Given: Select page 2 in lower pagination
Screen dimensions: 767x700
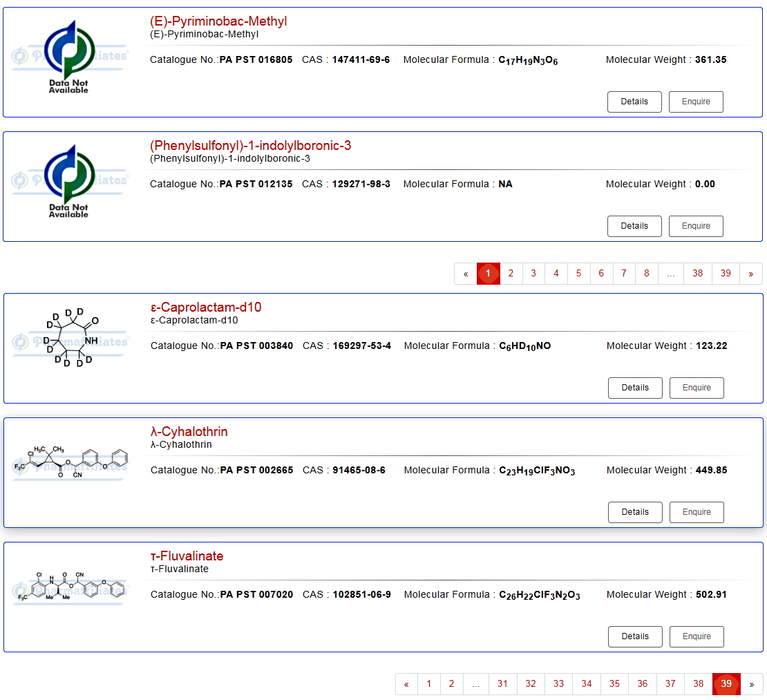Looking at the screenshot, I should (x=451, y=684).
